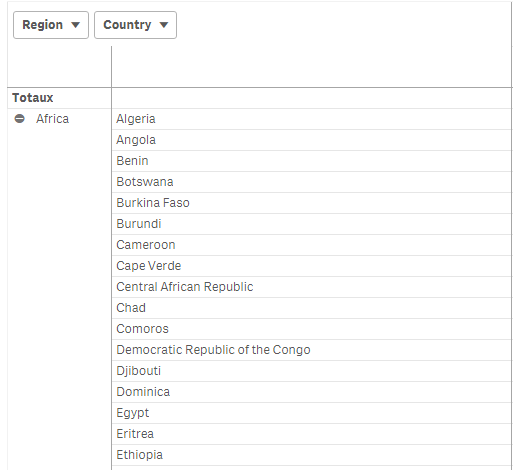
Task: Select Algeria in the Country column
Action: tap(136, 119)
